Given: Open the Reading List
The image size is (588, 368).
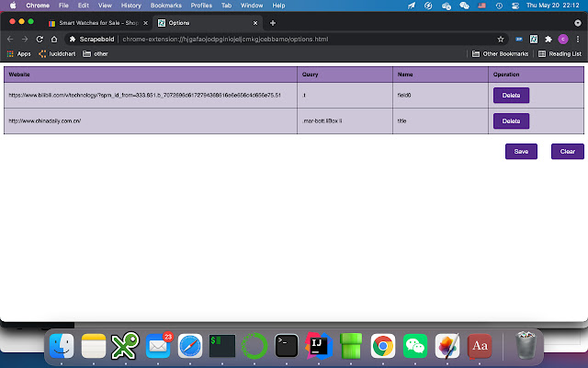Looking at the screenshot, I should tap(560, 53).
